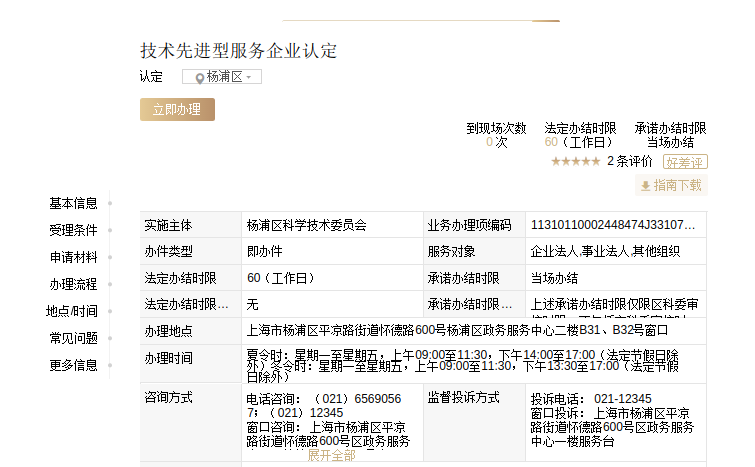755x467 pixels.
Task: Click the 立即办理 button
Action: point(177,110)
